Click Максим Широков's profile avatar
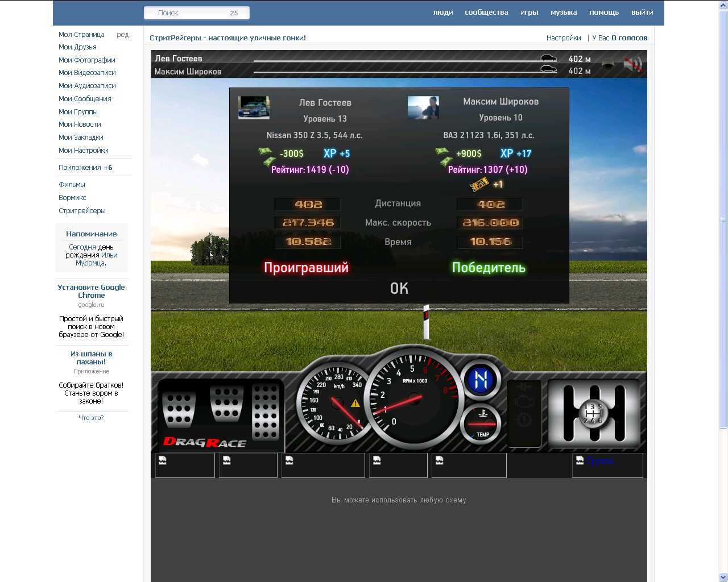Screen dimensions: 728x582 (x=423, y=107)
